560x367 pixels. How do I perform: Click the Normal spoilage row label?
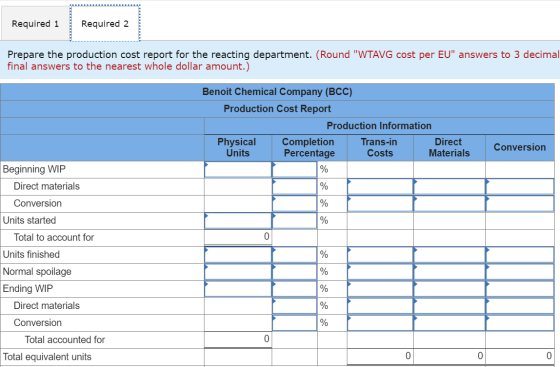pos(37,272)
